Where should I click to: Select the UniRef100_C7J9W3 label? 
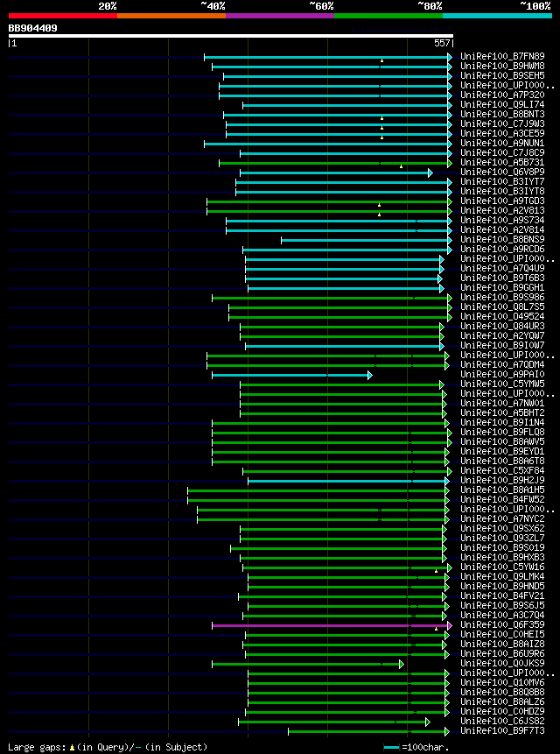(x=502, y=123)
